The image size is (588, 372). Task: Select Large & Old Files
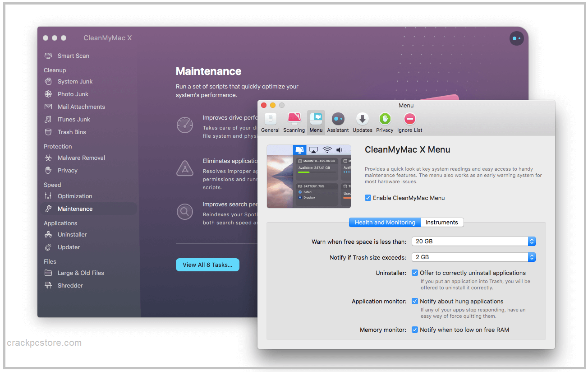click(74, 273)
